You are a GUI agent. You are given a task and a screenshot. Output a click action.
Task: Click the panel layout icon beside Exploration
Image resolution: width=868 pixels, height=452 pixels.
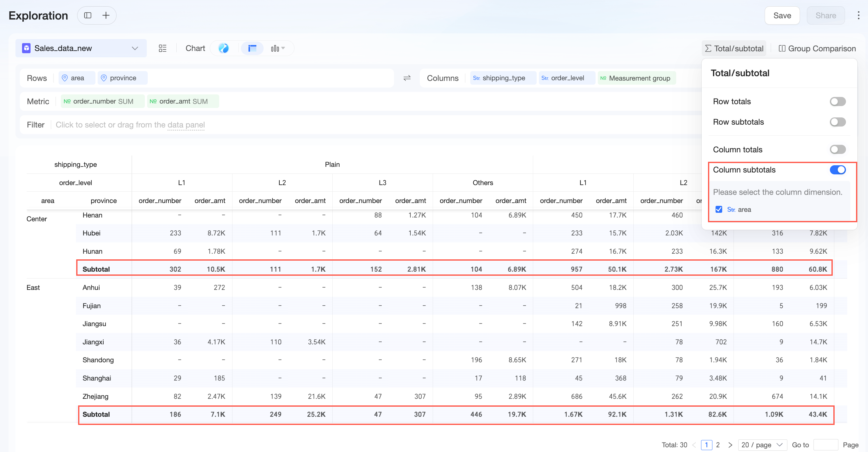pos(88,15)
